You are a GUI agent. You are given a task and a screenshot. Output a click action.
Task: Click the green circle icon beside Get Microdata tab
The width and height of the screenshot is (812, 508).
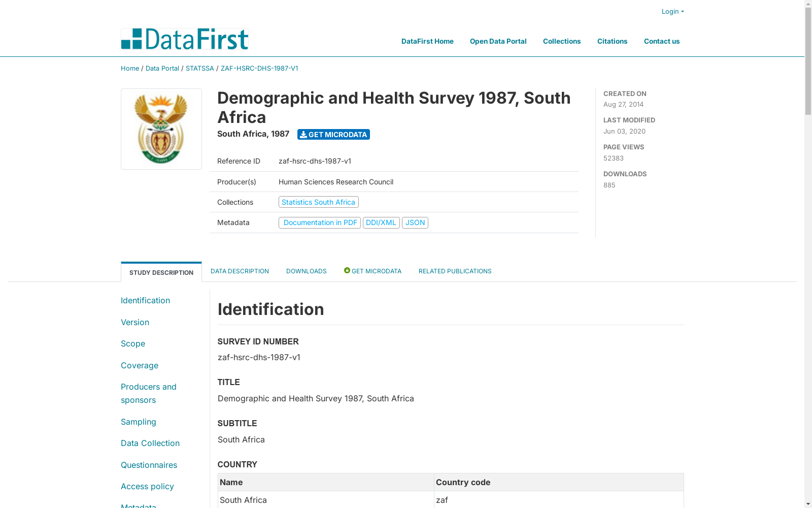[x=347, y=270]
